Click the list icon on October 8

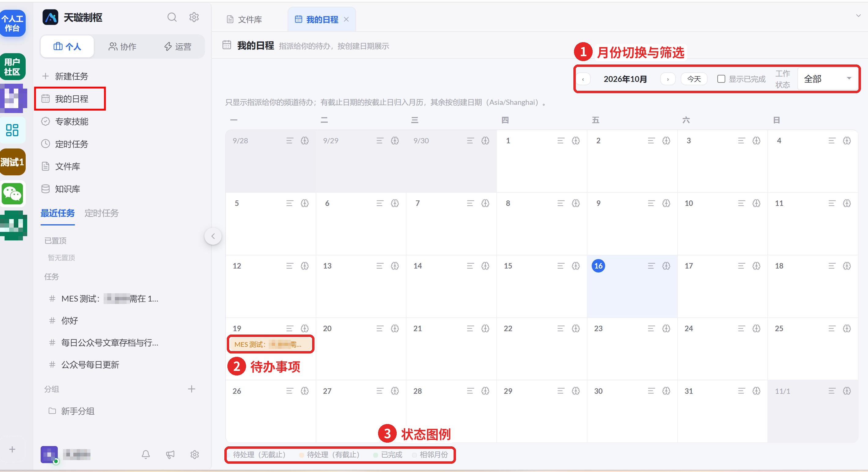tap(561, 203)
